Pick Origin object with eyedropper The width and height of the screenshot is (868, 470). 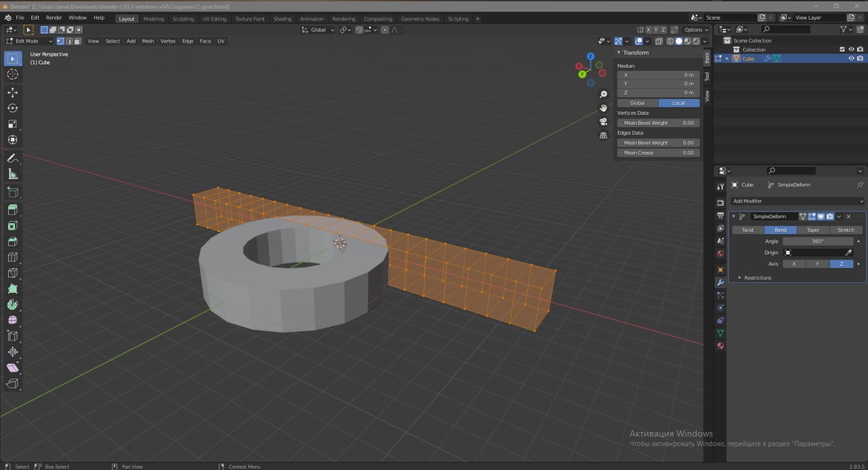(848, 252)
